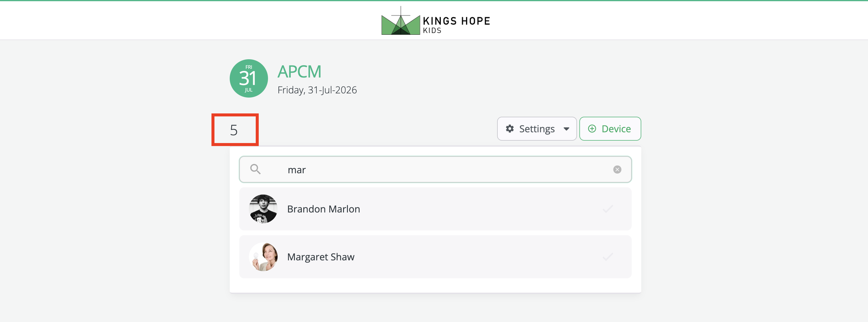Click the magnifier search icon
The width and height of the screenshot is (868, 322).
(255, 169)
